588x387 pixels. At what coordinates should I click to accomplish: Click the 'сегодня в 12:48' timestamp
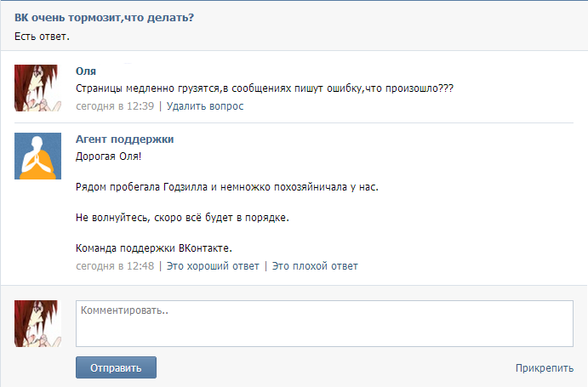115,266
